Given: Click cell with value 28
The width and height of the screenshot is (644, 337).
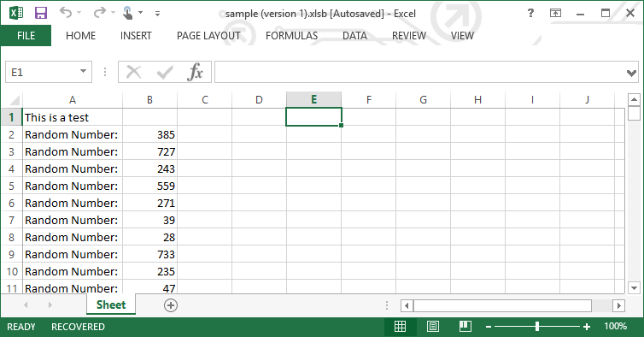Looking at the screenshot, I should 150,238.
